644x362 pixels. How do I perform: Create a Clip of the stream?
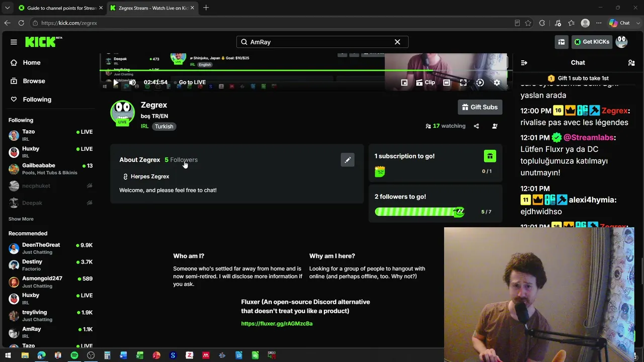[426, 82]
